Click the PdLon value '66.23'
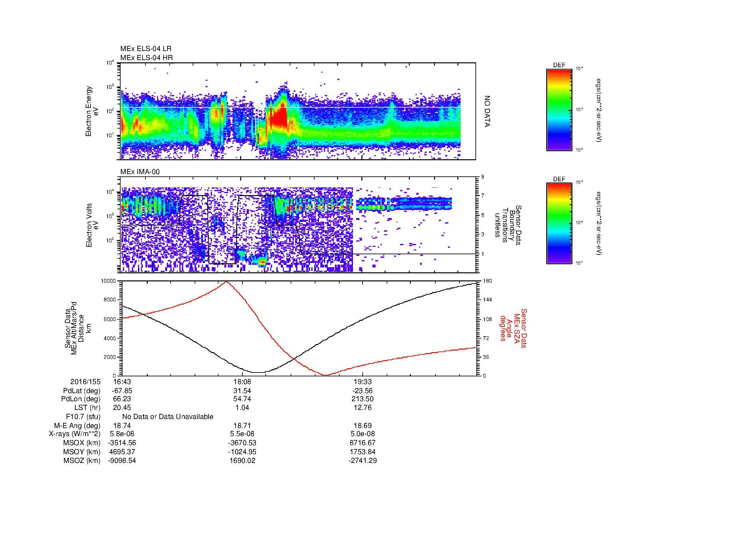Image resolution: width=756 pixels, height=534 pixels. [x=122, y=399]
